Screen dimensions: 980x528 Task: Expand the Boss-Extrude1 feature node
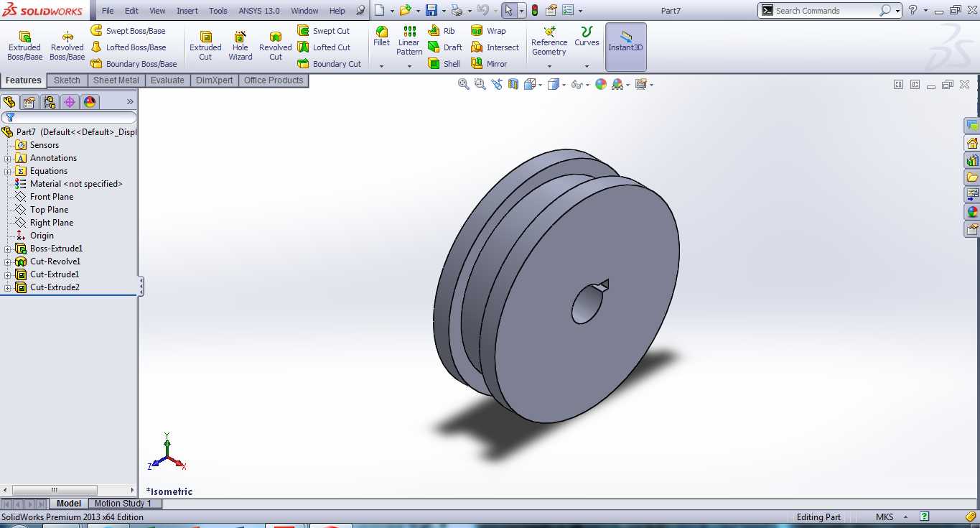tap(8, 249)
